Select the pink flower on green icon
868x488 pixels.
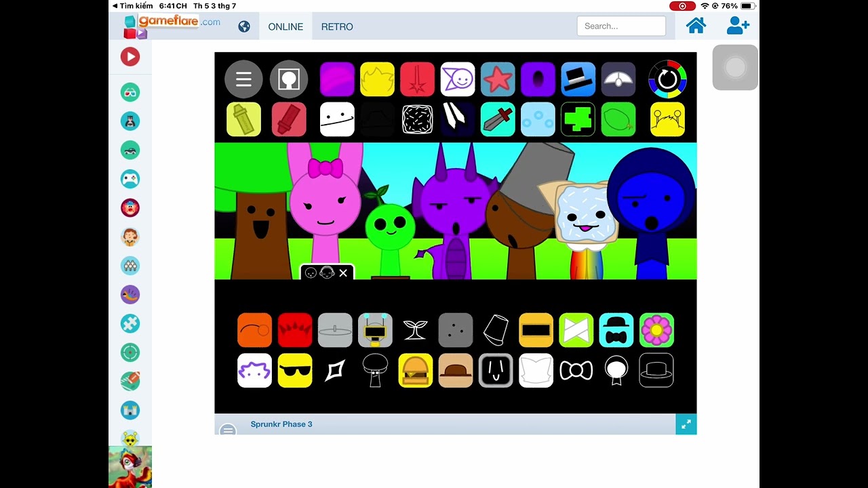[x=656, y=330]
